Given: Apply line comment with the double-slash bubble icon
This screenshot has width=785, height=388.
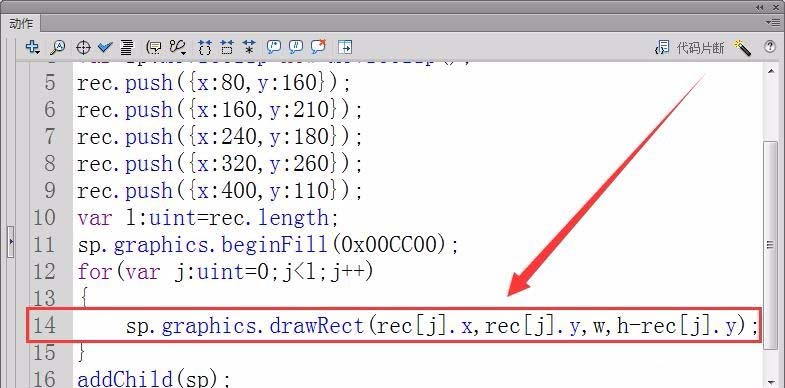Looking at the screenshot, I should pos(295,47).
